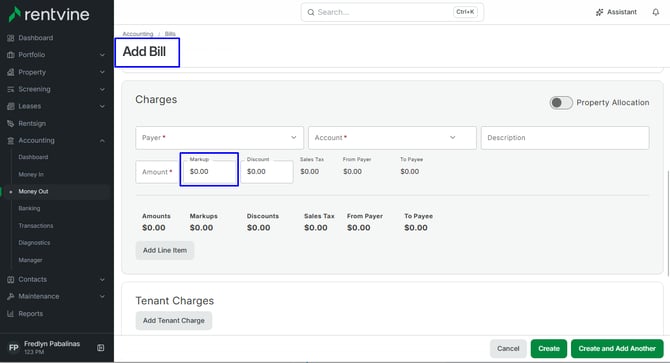Image resolution: width=670 pixels, height=363 pixels.
Task: Click the Reports chart icon
Action: (11, 313)
